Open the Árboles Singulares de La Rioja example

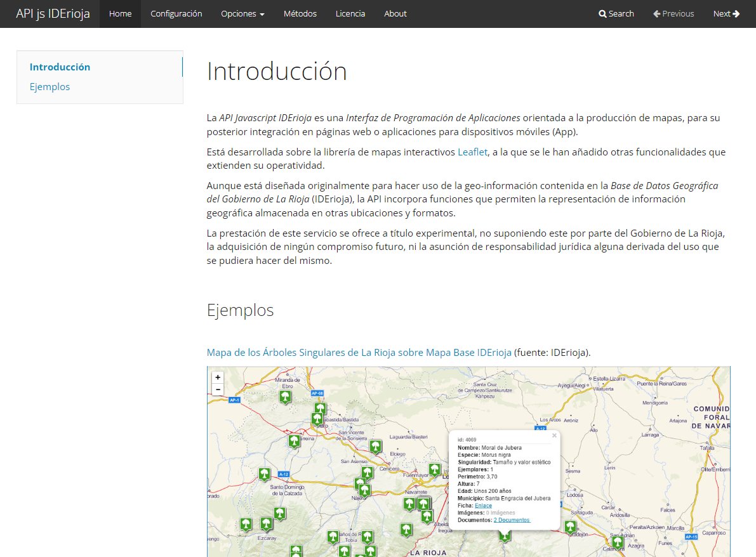click(x=357, y=352)
